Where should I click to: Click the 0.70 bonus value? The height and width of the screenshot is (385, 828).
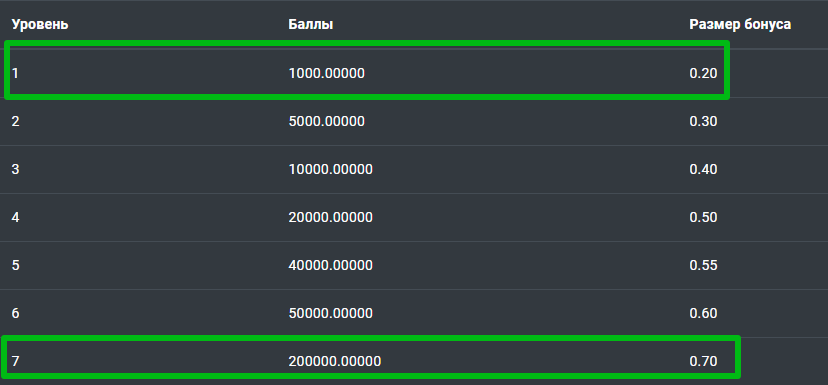[x=703, y=362]
